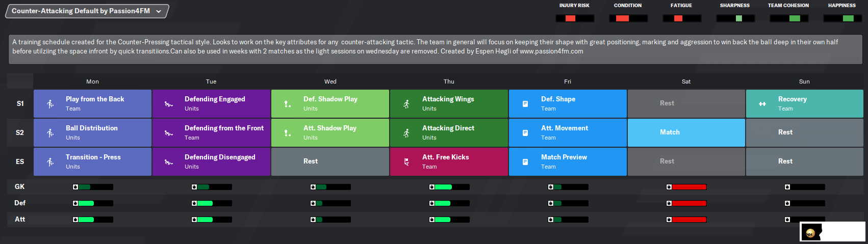Select the Wednesday extra session Rest slot

pyautogui.click(x=330, y=161)
